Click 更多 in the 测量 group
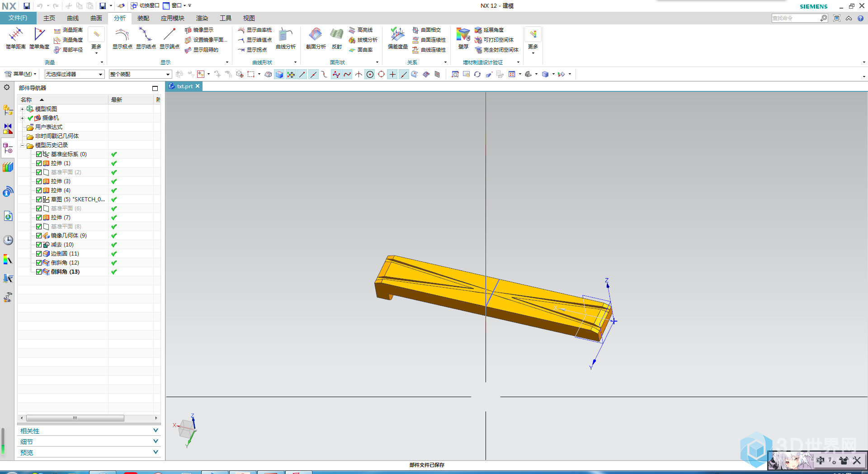This screenshot has height=474, width=868. pyautogui.click(x=96, y=41)
